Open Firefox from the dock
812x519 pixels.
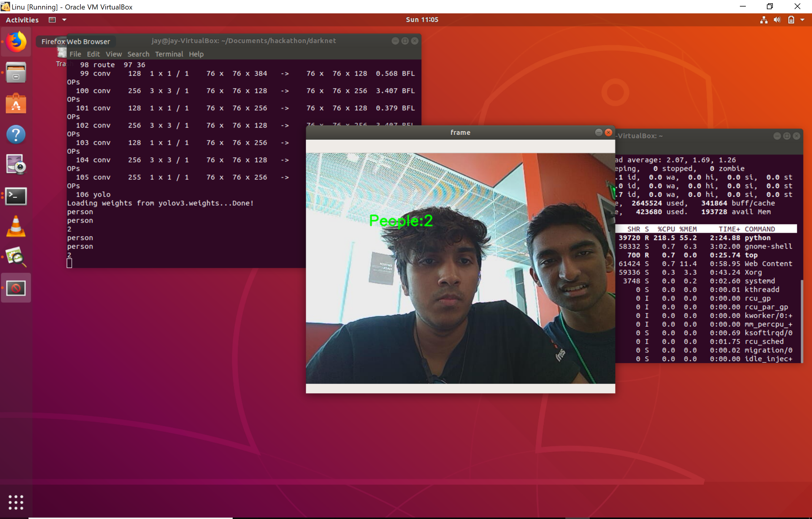[x=16, y=42]
